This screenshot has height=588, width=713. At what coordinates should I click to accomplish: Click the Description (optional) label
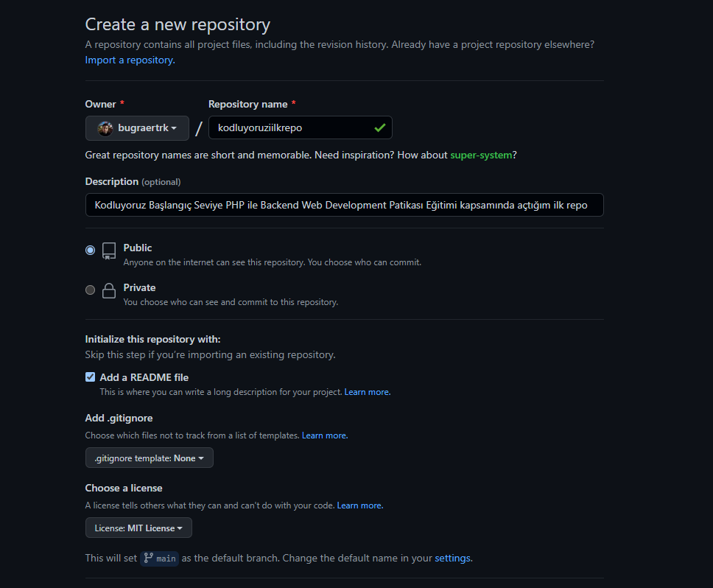click(133, 182)
